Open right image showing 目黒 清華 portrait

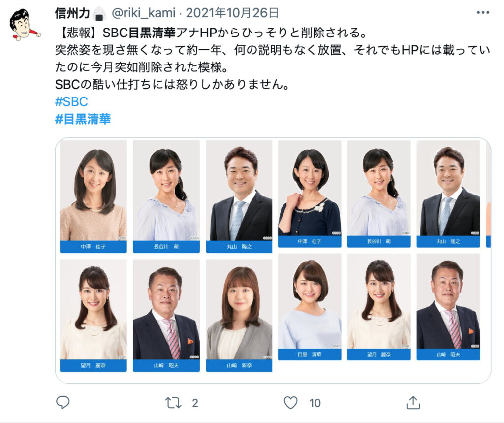tap(310, 307)
